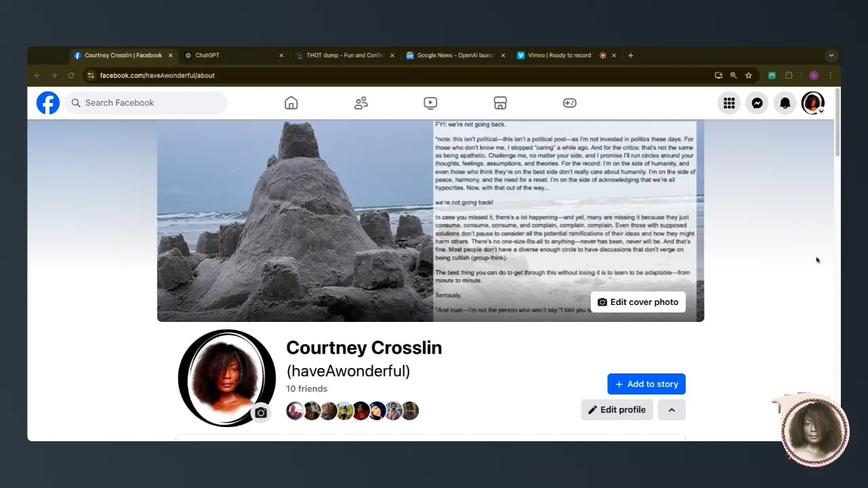The height and width of the screenshot is (488, 868).
Task: Open the Friends icon in top navigation
Action: [361, 103]
